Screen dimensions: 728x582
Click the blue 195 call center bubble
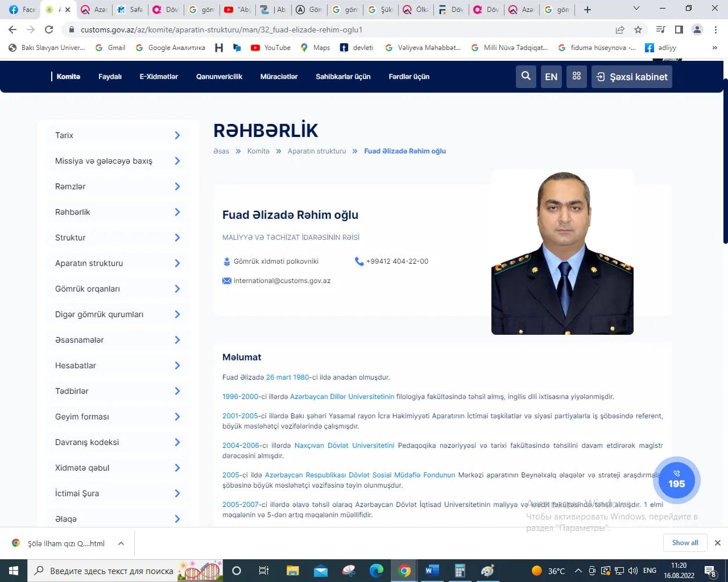click(676, 480)
